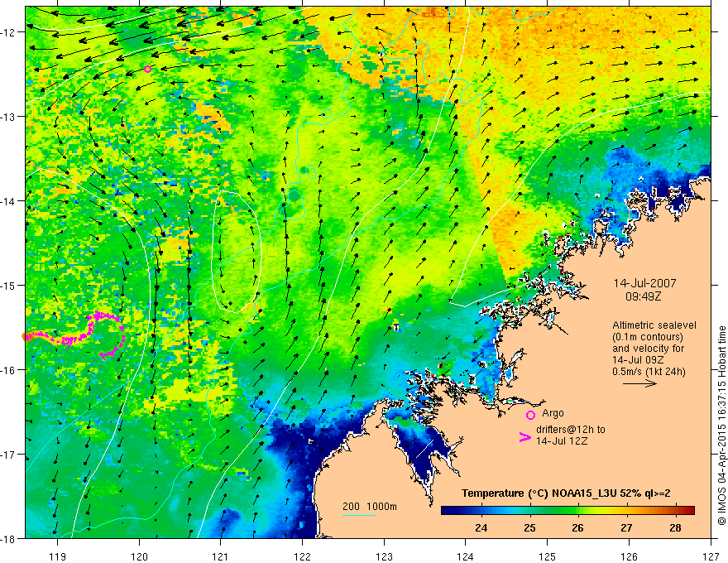Click the 27 value on temperature scale
Image resolution: width=728 pixels, height=563 pixels.
click(626, 527)
